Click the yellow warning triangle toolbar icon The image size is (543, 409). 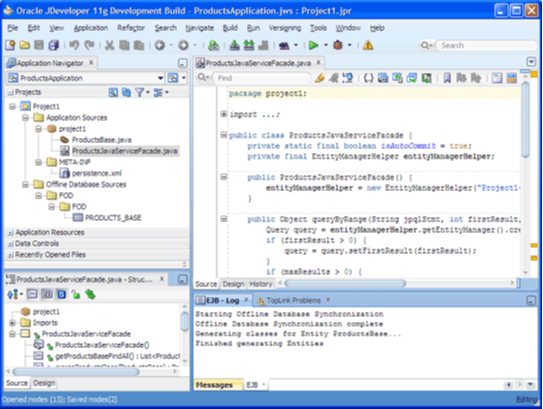point(368,45)
